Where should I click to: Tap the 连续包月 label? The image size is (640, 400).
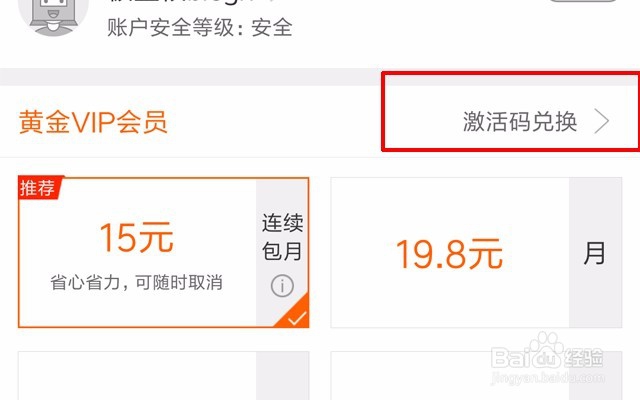(282, 237)
